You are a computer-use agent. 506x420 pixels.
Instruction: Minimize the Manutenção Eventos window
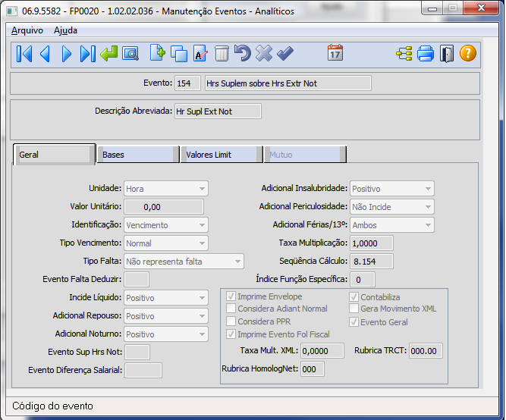point(432,8)
